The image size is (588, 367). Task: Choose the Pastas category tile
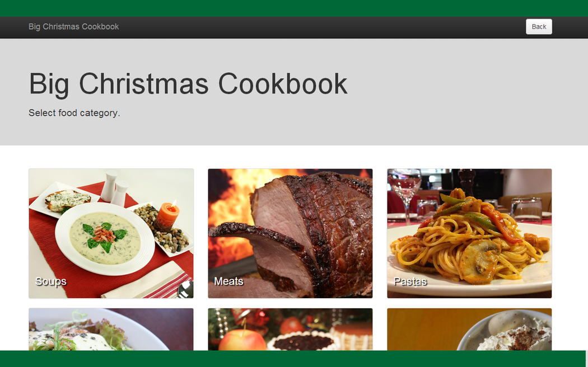click(x=469, y=233)
